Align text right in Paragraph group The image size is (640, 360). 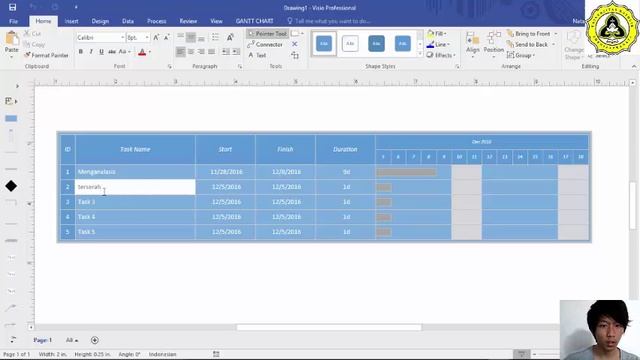pyautogui.click(x=201, y=52)
